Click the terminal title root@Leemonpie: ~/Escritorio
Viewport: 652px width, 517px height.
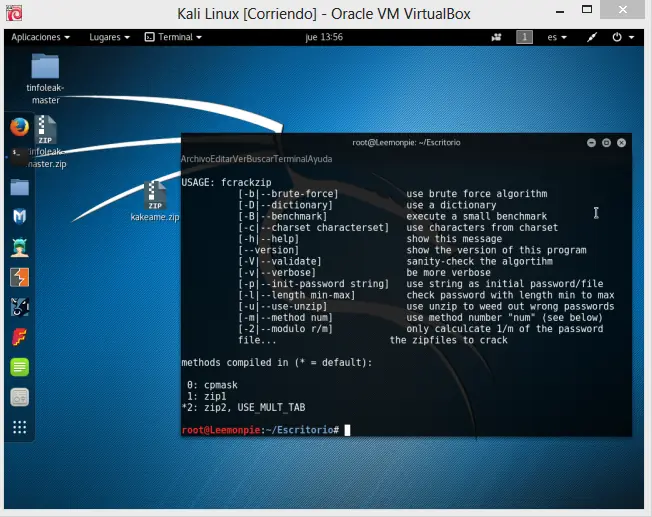pos(406,143)
